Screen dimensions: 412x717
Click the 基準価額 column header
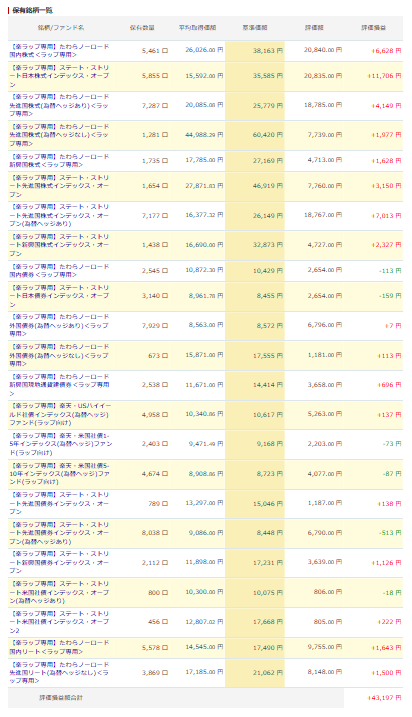pyautogui.click(x=255, y=28)
